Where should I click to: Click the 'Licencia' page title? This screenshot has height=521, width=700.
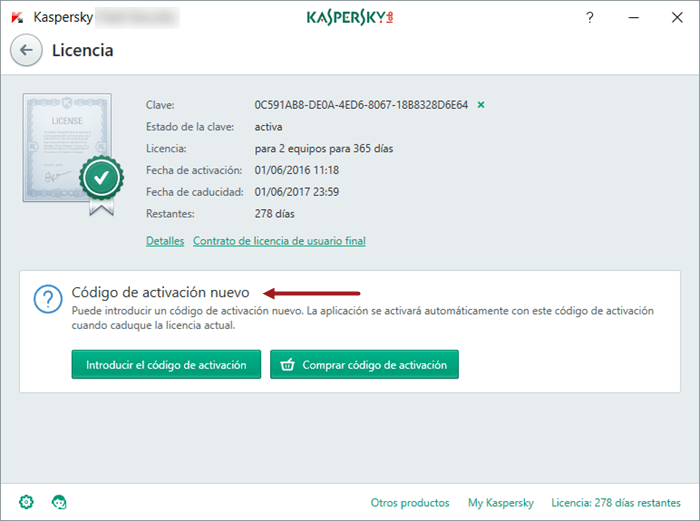tap(83, 50)
